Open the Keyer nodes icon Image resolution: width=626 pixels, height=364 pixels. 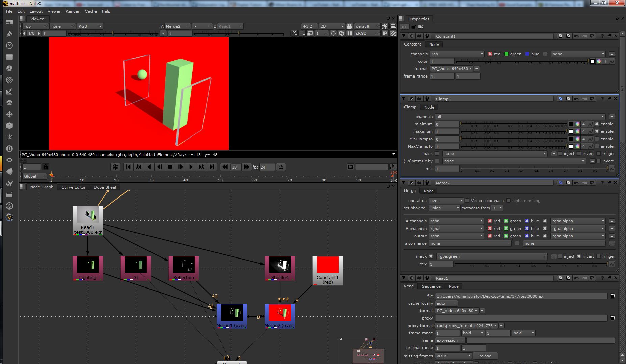(9, 91)
